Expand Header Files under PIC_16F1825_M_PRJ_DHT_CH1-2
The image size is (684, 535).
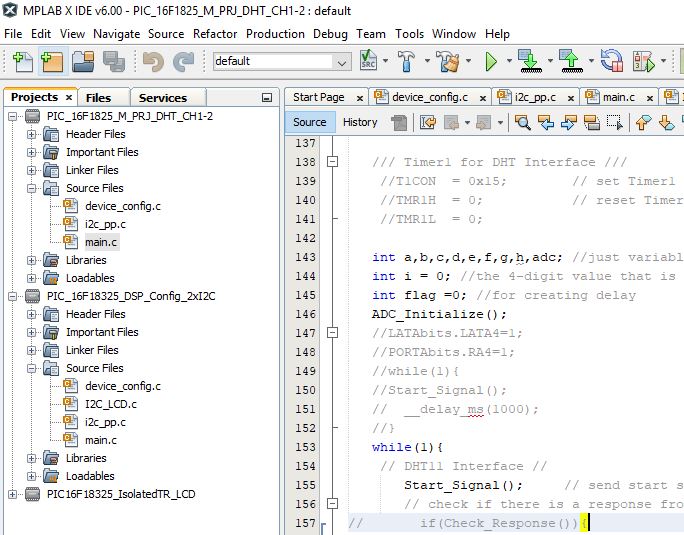coord(31,134)
